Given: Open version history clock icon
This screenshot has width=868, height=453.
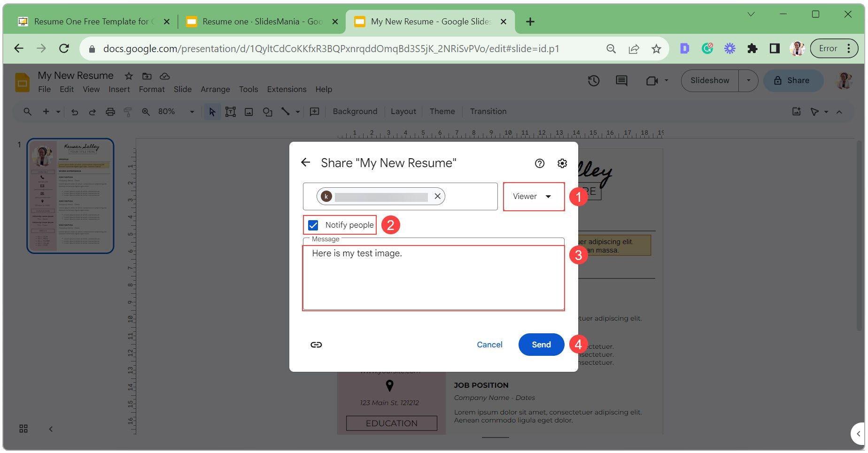Looking at the screenshot, I should [594, 81].
